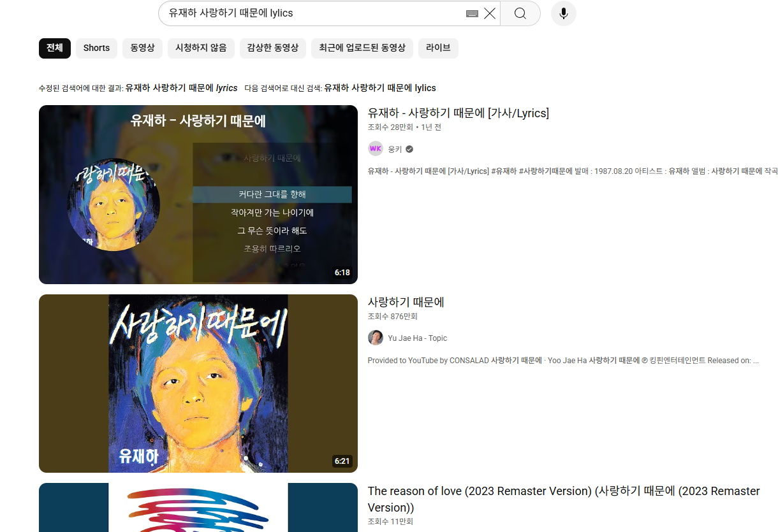
Task: Open corrected query link ending in lyrics
Action: pyautogui.click(x=181, y=88)
